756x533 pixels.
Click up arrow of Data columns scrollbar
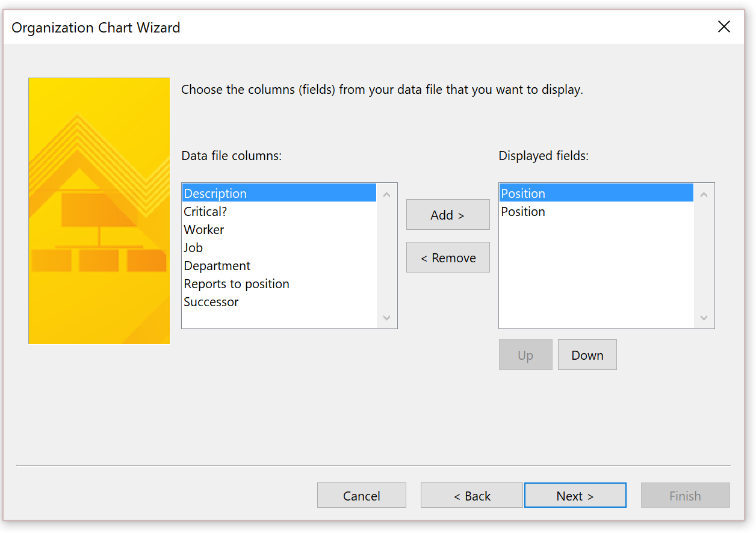pos(386,194)
